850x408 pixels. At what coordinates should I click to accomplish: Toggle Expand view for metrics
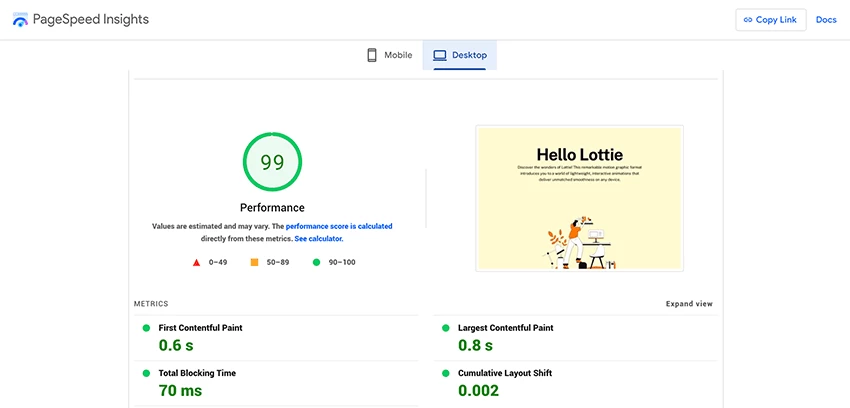(689, 304)
